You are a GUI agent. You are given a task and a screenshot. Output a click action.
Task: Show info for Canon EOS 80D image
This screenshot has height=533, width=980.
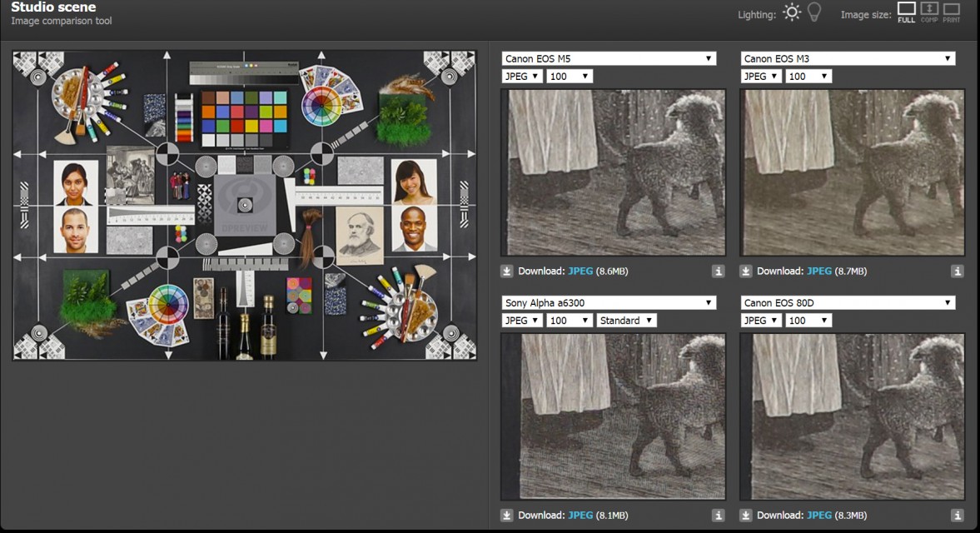pos(958,516)
